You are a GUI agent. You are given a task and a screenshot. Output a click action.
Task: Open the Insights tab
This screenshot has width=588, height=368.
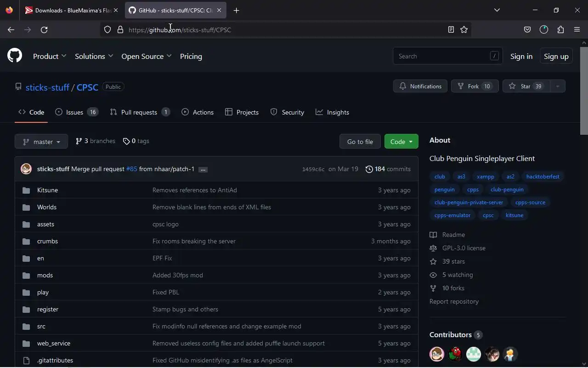[333, 112]
